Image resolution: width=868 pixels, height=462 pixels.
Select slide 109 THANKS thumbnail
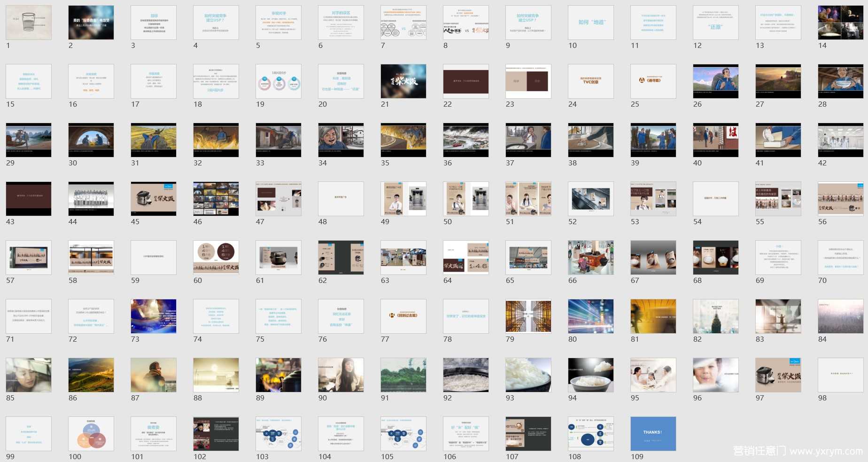[x=653, y=434]
